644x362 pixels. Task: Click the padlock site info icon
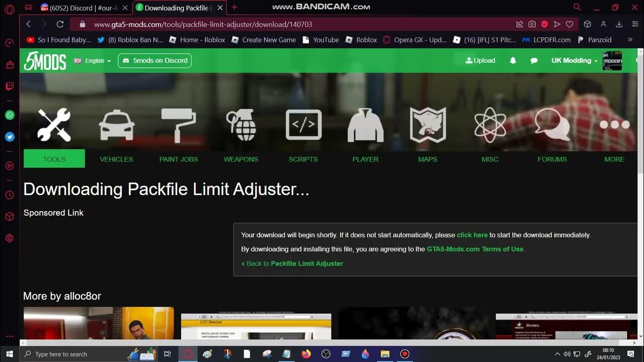(x=83, y=24)
